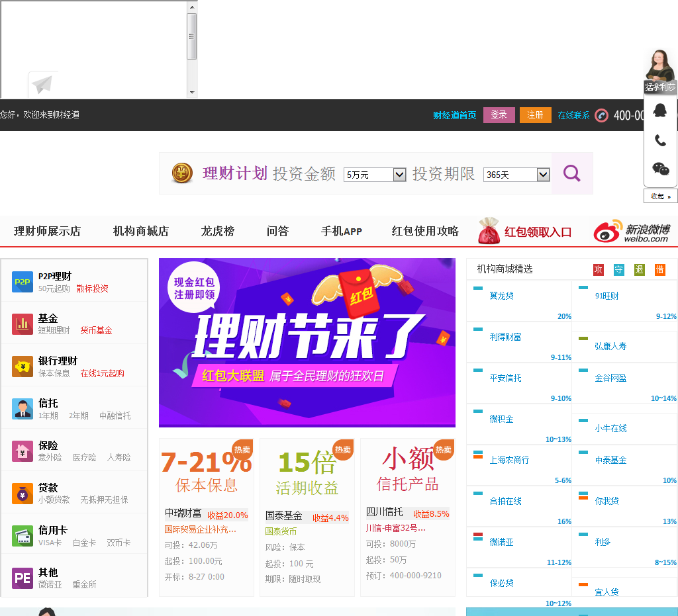Open the 问答 nav item
Image resolution: width=678 pixels, height=616 pixels.
point(277,231)
